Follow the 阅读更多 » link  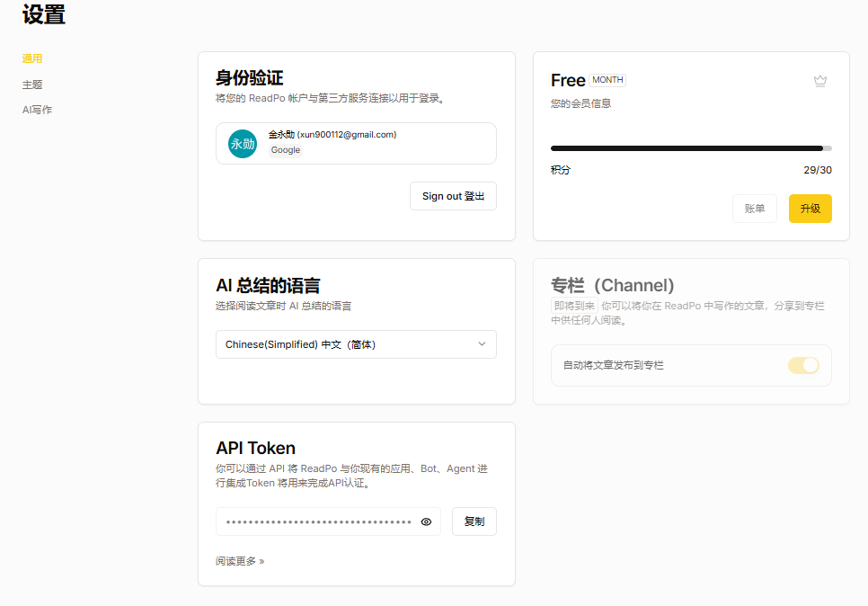[240, 562]
